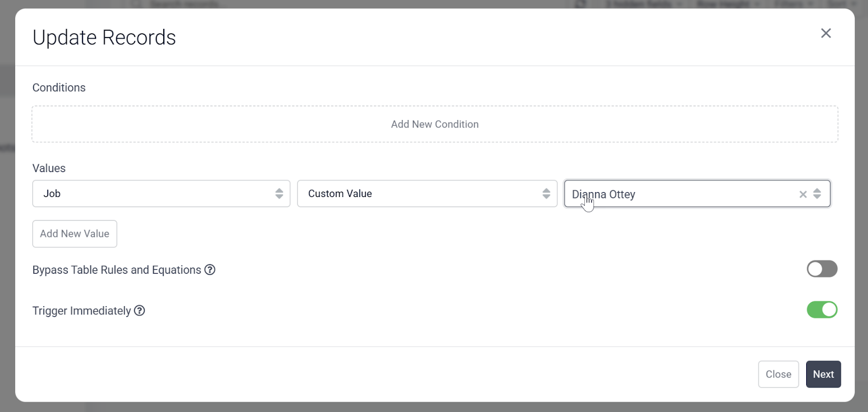Click the Conditions section heading

pos(59,87)
